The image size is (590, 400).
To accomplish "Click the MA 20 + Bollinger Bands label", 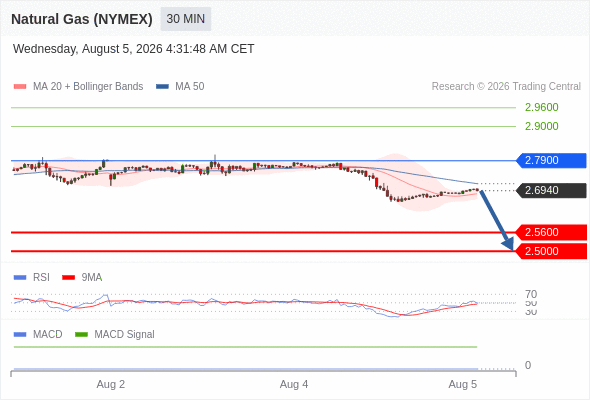I will pos(88,87).
